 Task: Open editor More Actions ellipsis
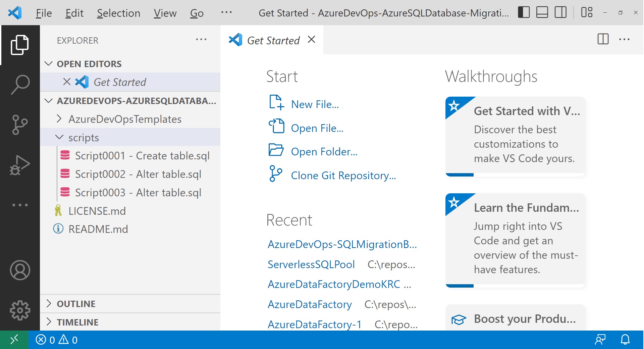pyautogui.click(x=624, y=39)
